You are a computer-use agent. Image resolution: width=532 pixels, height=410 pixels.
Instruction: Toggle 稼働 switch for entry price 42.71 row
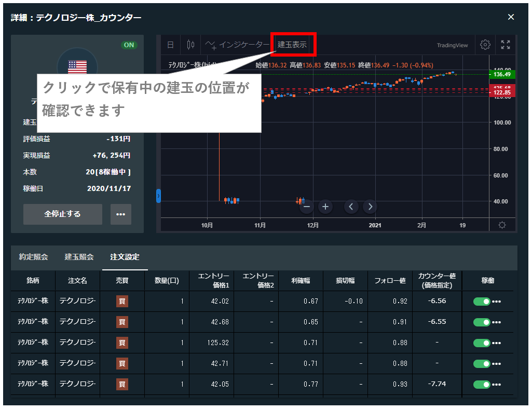click(482, 363)
